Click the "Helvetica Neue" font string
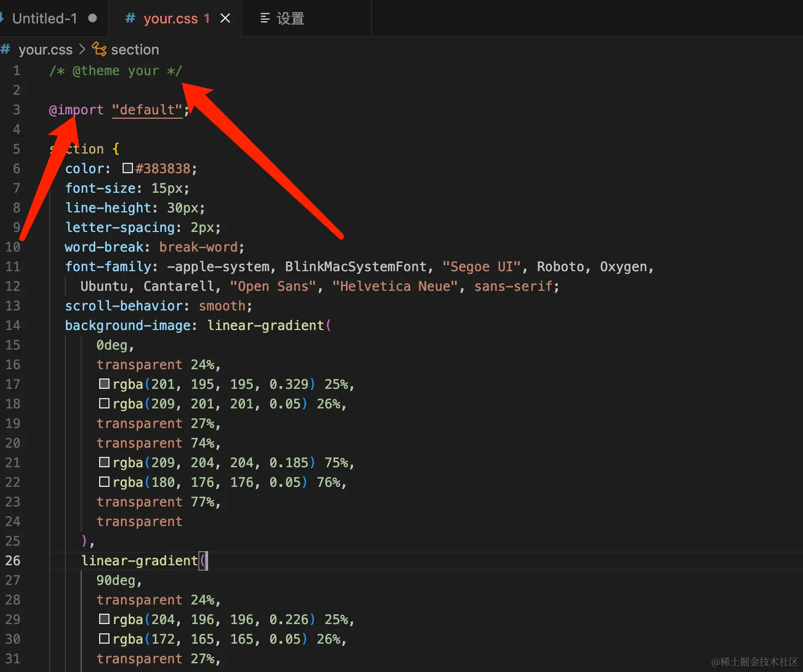The width and height of the screenshot is (803, 672). click(x=395, y=286)
